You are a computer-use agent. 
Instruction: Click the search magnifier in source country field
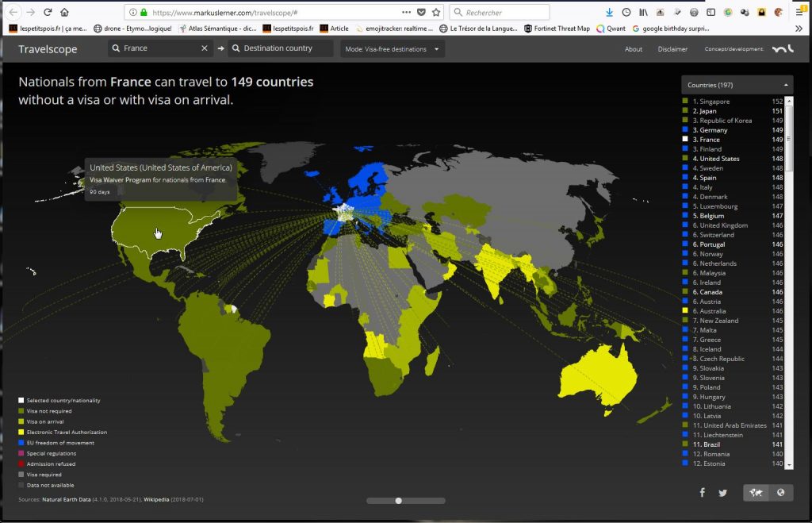(x=117, y=48)
